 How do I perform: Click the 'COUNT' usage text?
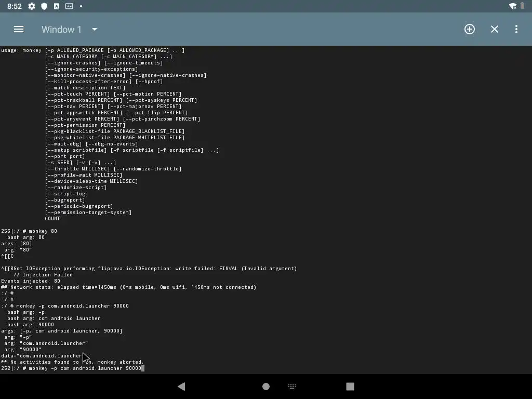click(x=52, y=219)
